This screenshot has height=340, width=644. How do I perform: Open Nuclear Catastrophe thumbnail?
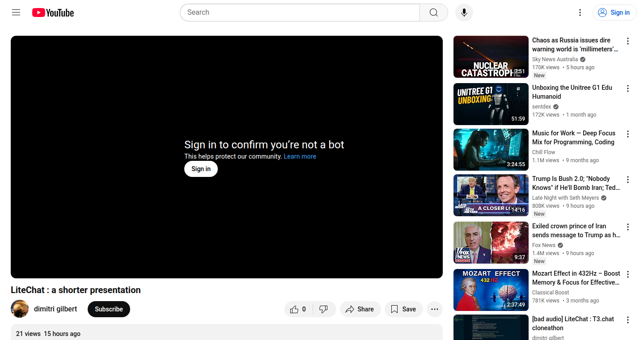[x=491, y=57]
